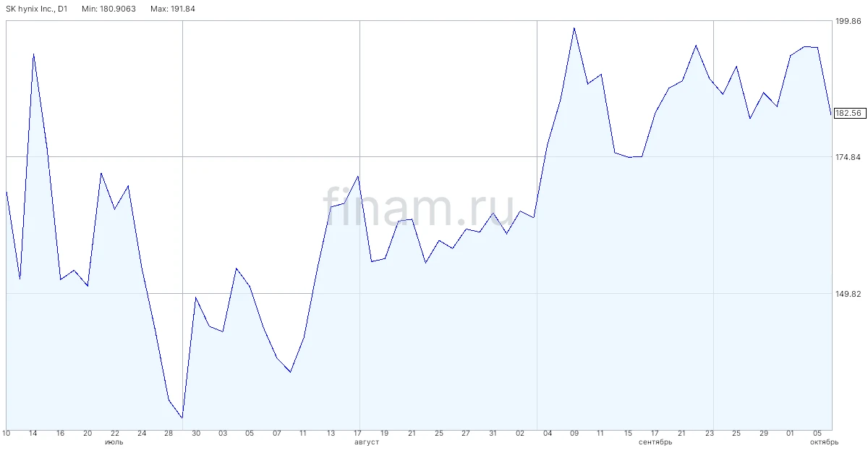Screen dimensions: 868x456
Task: Select the "Max: 191.84" value in the header
Action: (173, 9)
